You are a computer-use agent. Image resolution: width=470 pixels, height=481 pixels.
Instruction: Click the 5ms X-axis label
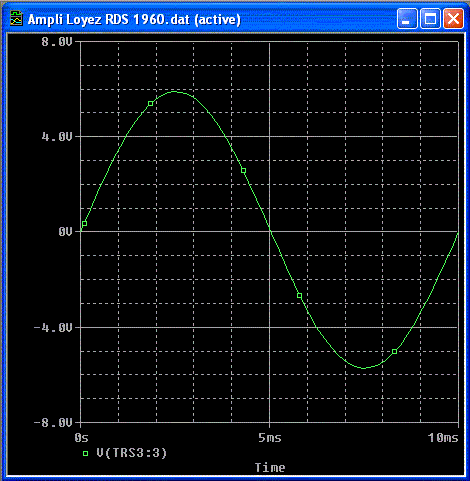pyautogui.click(x=270, y=438)
